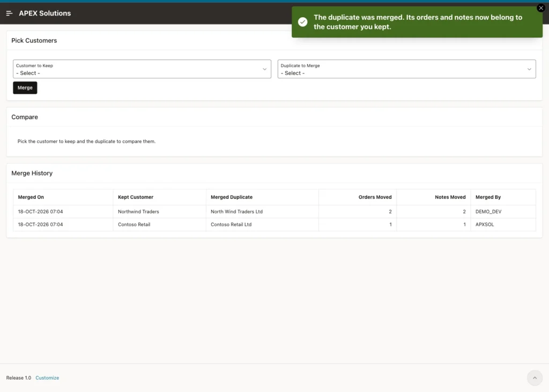Open the Customer to Keep dropdown
549x392 pixels.
point(142,69)
